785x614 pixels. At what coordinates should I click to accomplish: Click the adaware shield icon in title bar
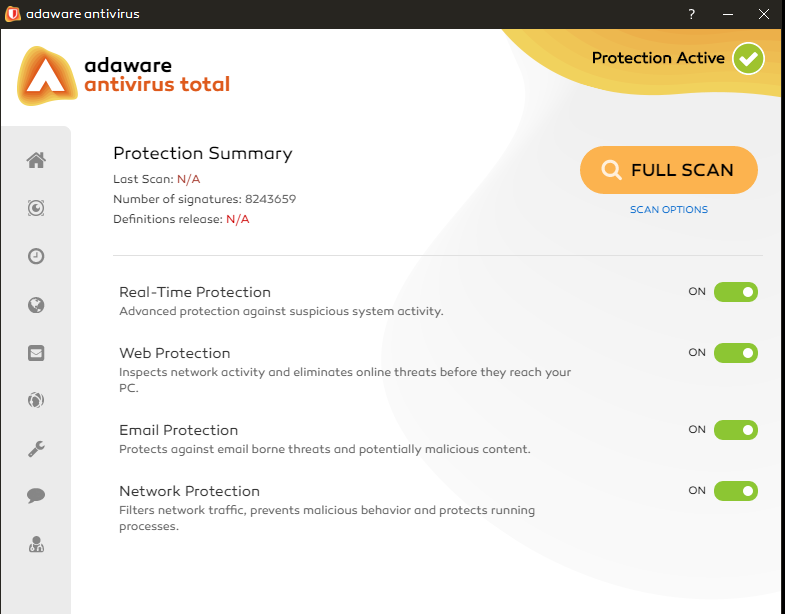click(13, 14)
